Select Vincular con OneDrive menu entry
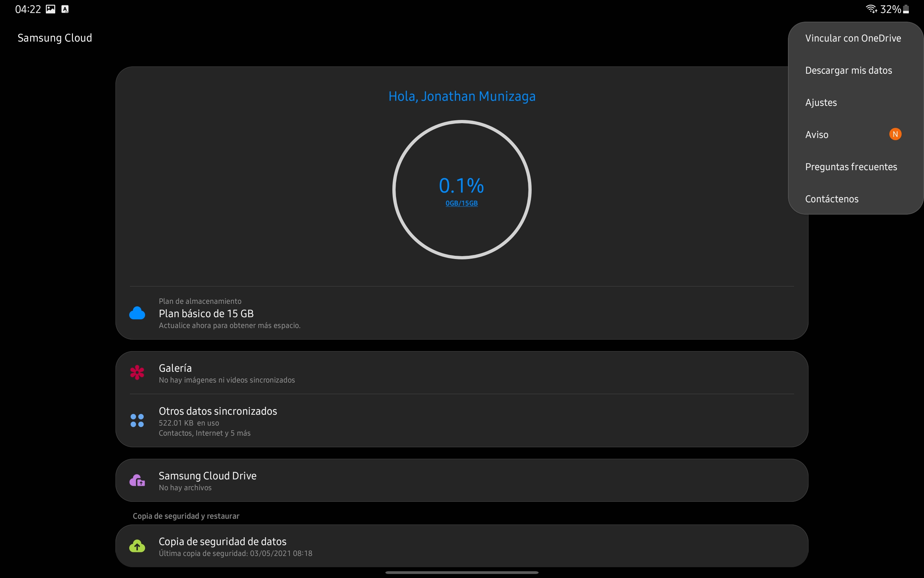This screenshot has height=578, width=924. (855, 38)
